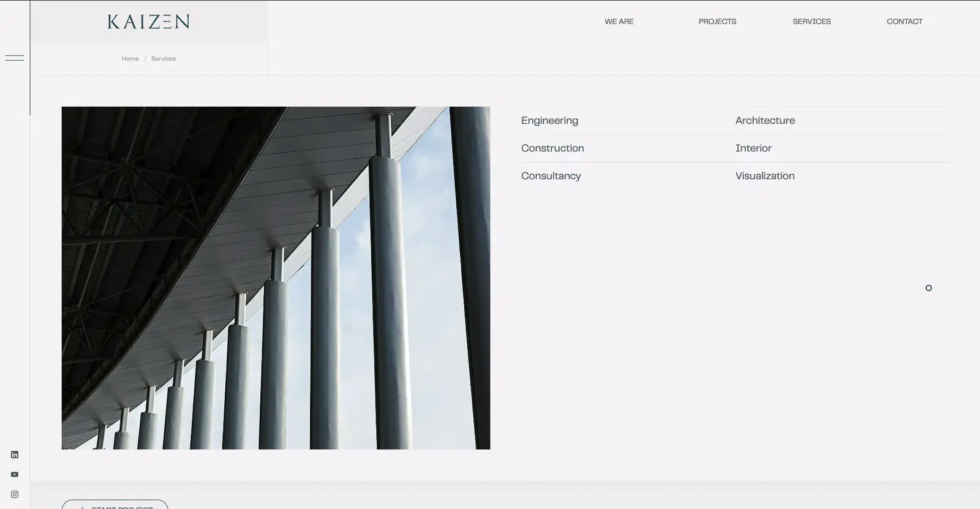Click the small circle indicator on right
Viewport: 980px width, 509px height.
click(x=929, y=288)
